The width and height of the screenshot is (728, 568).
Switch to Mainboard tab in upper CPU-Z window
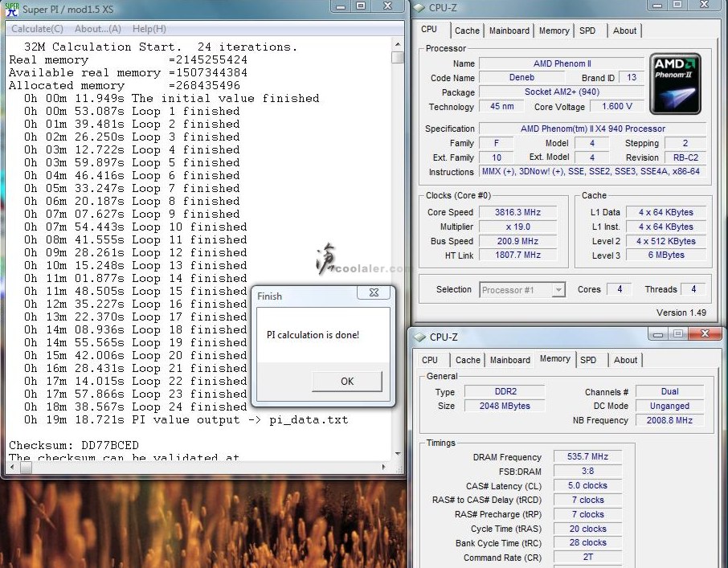[509, 31]
